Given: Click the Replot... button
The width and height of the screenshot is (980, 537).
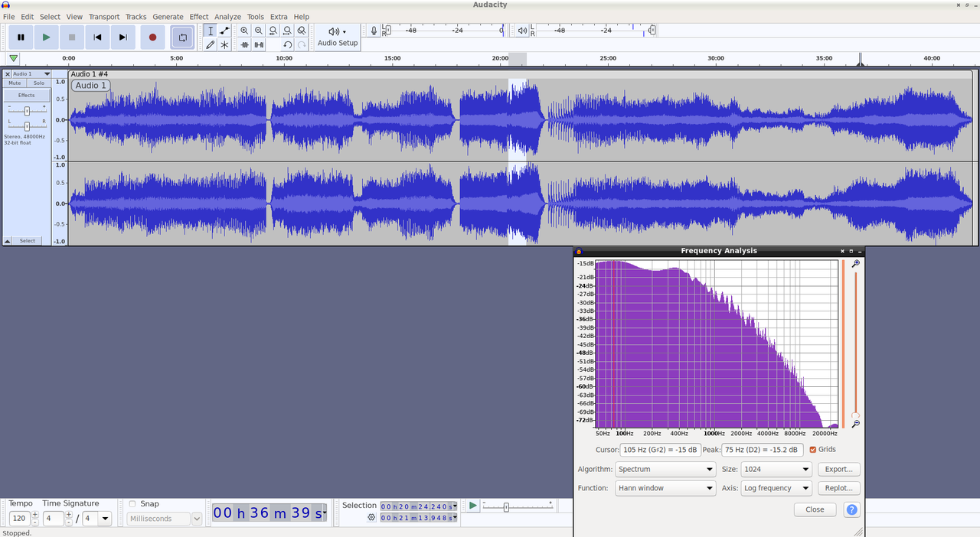Looking at the screenshot, I should [839, 488].
